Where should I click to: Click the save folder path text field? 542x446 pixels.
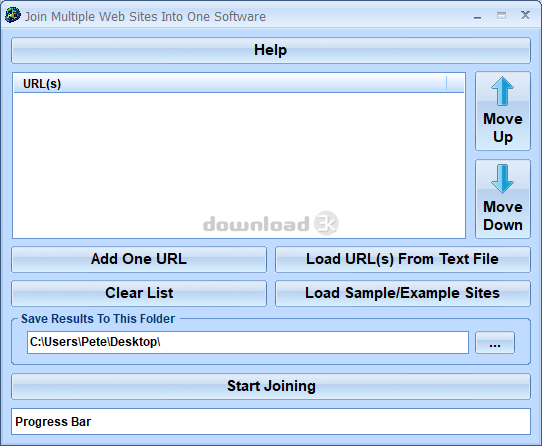click(248, 343)
